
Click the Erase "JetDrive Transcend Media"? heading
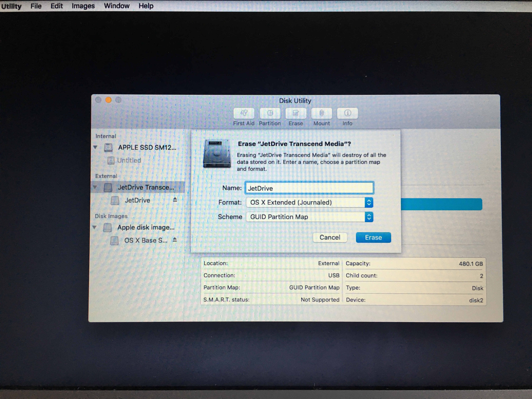(x=294, y=144)
